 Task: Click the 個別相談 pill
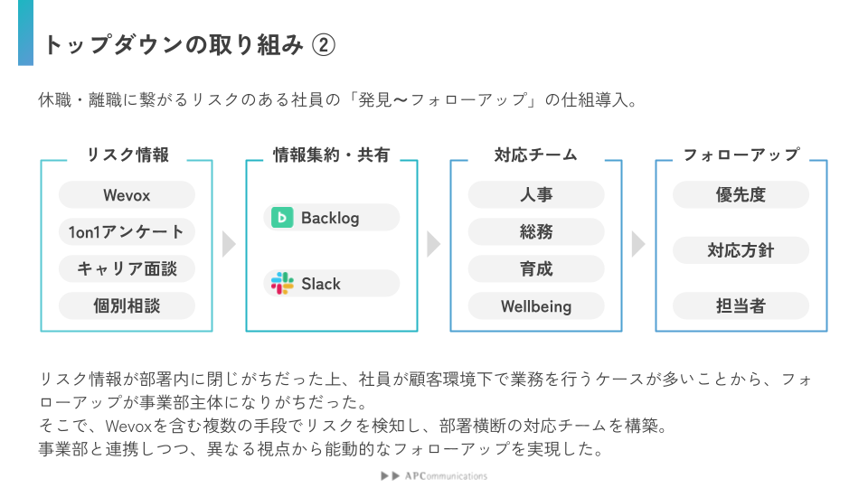[x=127, y=305]
